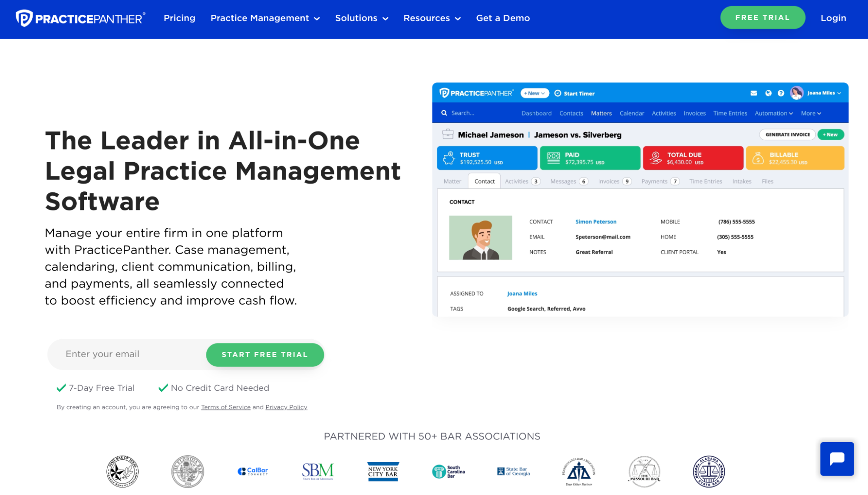Click Simon Peterson's contact photo
Viewport: 868px width, 495px height.
tap(480, 238)
